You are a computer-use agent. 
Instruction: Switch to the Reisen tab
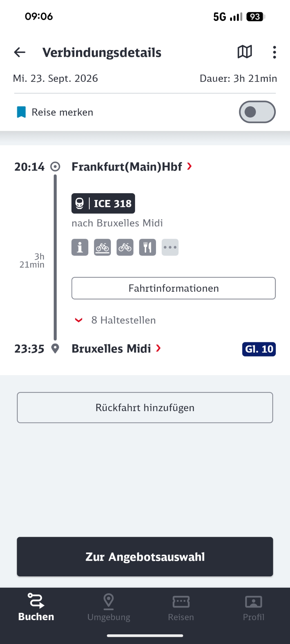click(x=181, y=607)
